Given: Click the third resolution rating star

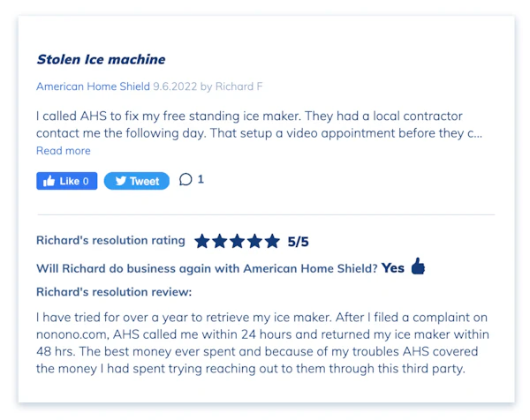Looking at the screenshot, I should coord(238,241).
